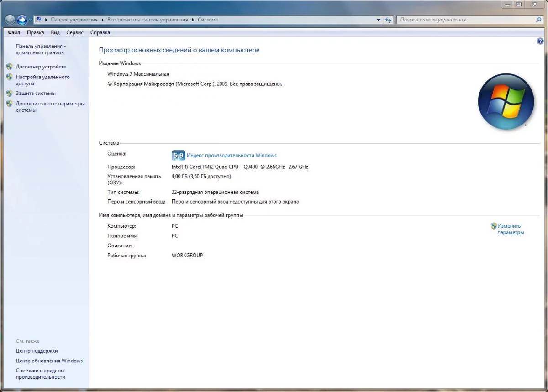The width and height of the screenshot is (548, 392).
Task: Open 'Центр поддержки' link
Action: [x=37, y=351]
